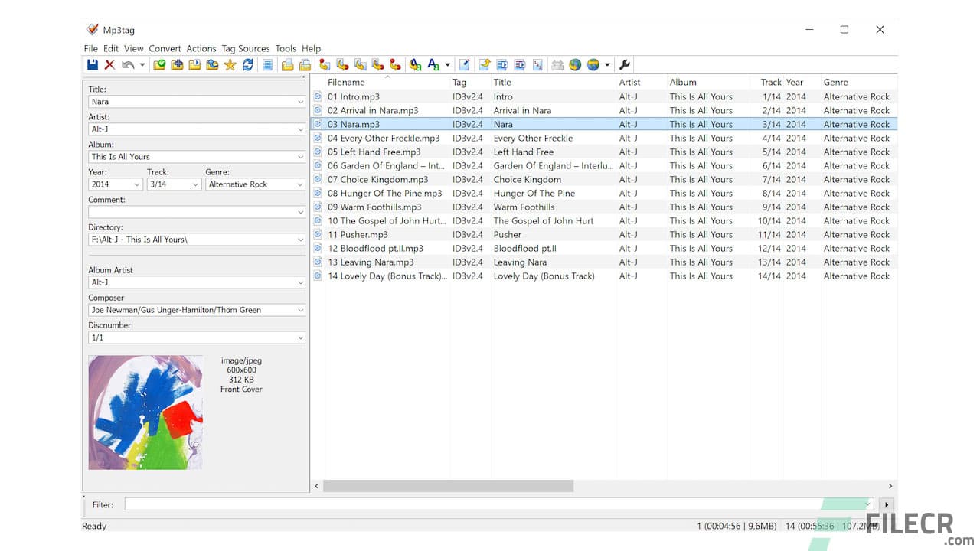The height and width of the screenshot is (551, 980).
Task: Select the favorite directory star icon
Action: (x=230, y=64)
